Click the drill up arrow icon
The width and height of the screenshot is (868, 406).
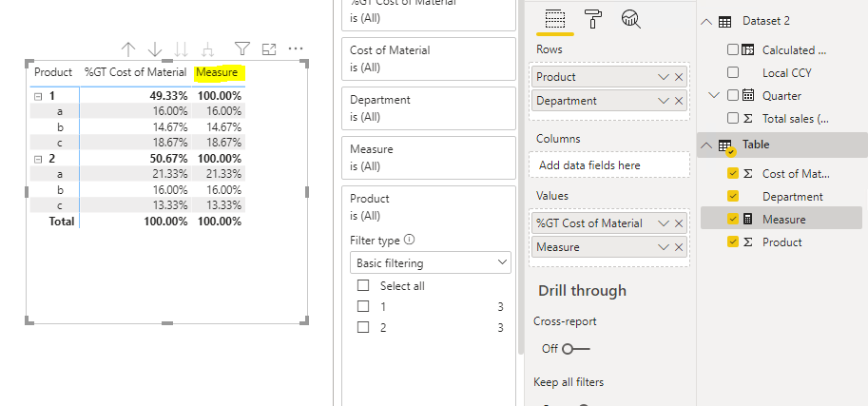pyautogui.click(x=128, y=49)
